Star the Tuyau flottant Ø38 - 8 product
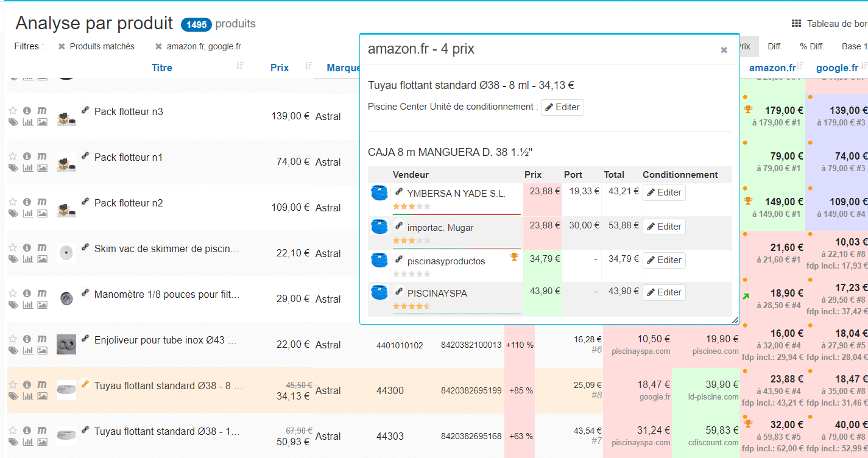This screenshot has width=868, height=458. point(13,384)
